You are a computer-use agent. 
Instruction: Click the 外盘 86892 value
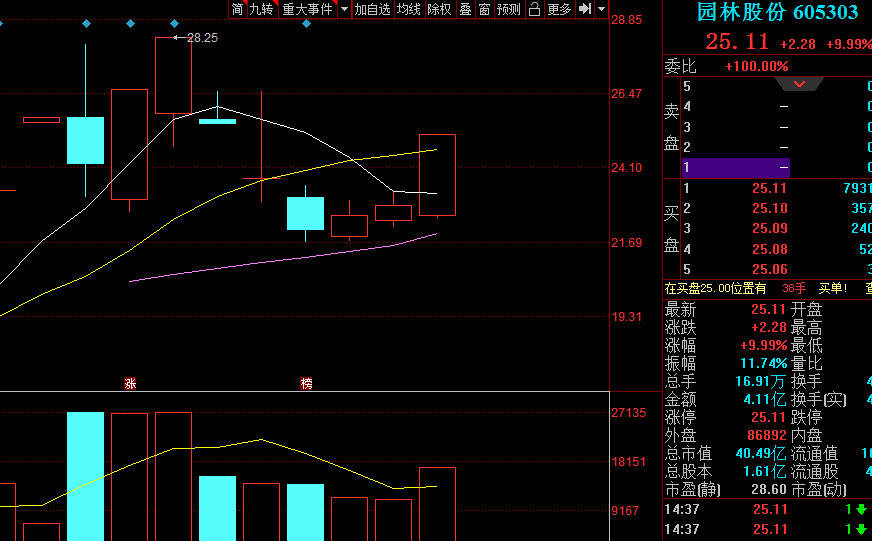(767, 435)
